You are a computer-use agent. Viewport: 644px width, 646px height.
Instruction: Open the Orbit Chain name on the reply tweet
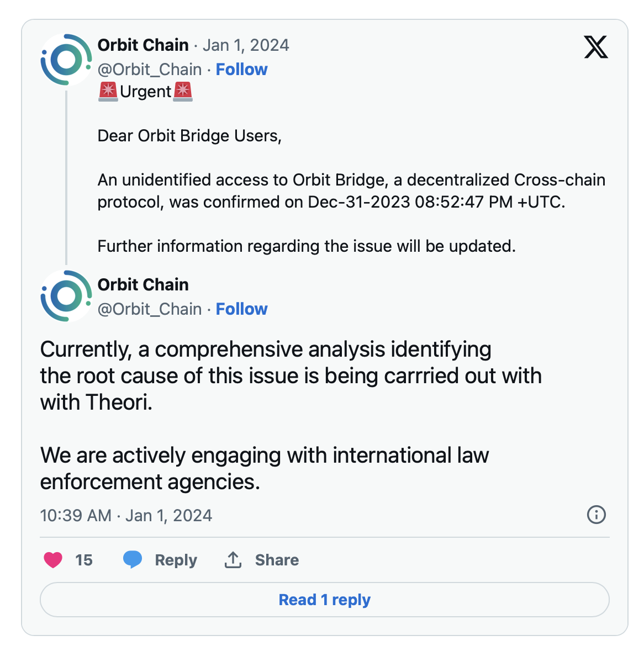point(143,285)
